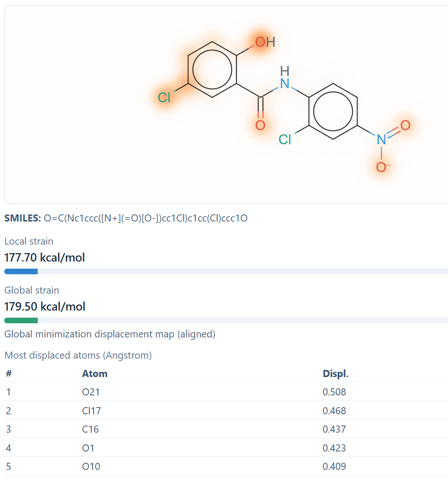
Task: Click the 179.50 kcal/mol global strain value
Action: (45, 307)
